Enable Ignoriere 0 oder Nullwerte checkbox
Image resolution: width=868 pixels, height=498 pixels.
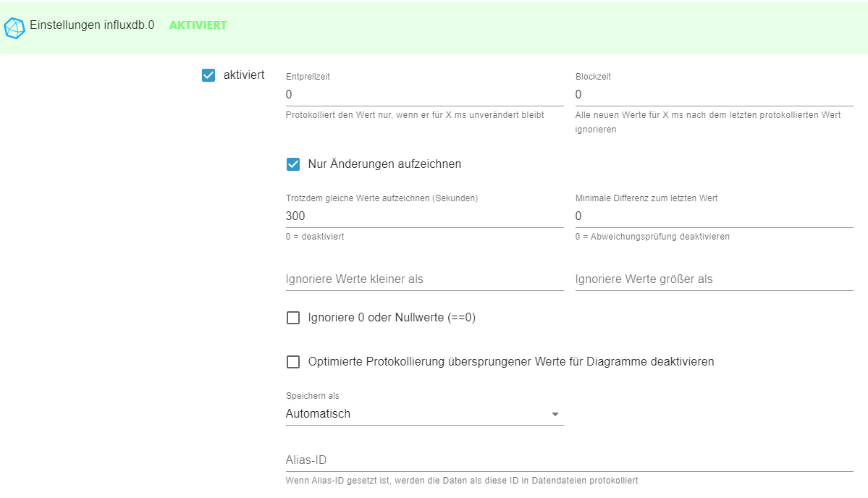(x=293, y=318)
